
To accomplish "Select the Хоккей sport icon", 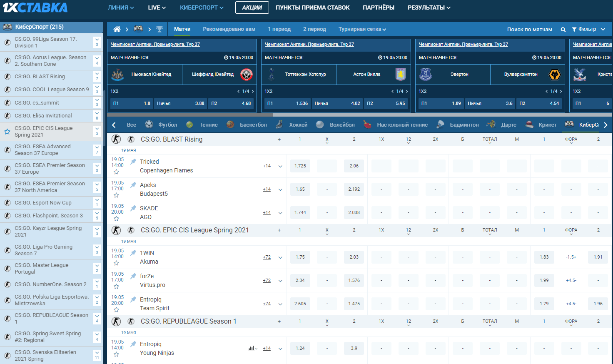I will tap(279, 125).
